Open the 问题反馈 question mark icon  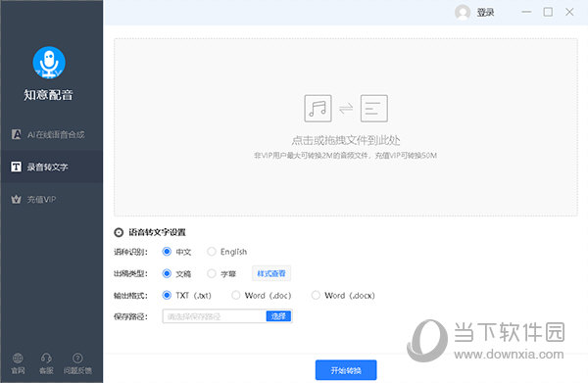point(77,359)
